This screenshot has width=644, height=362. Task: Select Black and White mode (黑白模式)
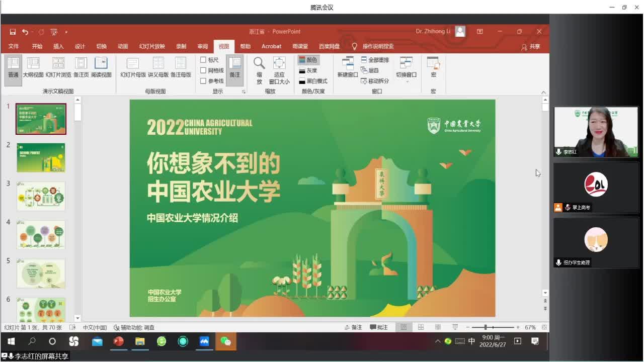pos(313,81)
